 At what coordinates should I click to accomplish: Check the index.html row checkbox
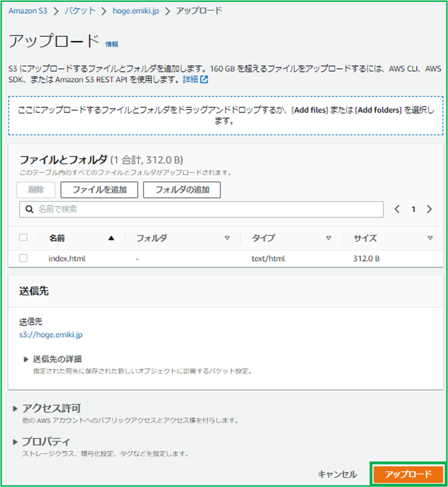(23, 258)
